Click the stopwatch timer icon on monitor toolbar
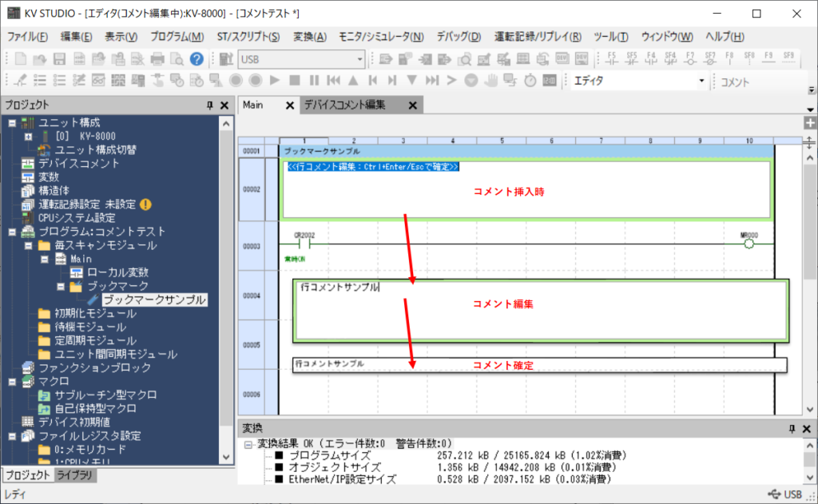Viewport: 818px width, 504px height. (x=529, y=81)
